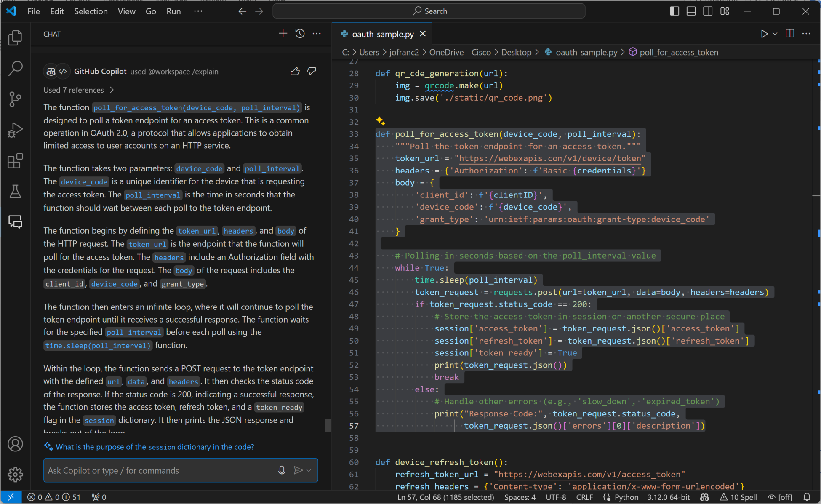Open Source Control view

(x=15, y=99)
